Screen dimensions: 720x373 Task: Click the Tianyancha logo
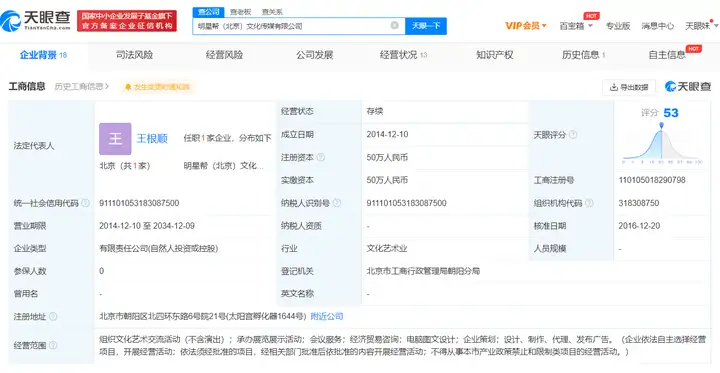pyautogui.click(x=36, y=21)
